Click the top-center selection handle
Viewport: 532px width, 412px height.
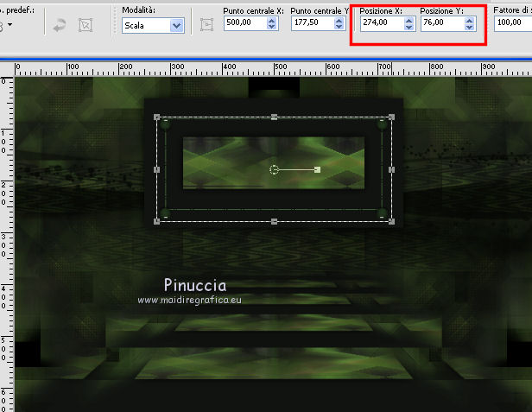pyautogui.click(x=274, y=117)
